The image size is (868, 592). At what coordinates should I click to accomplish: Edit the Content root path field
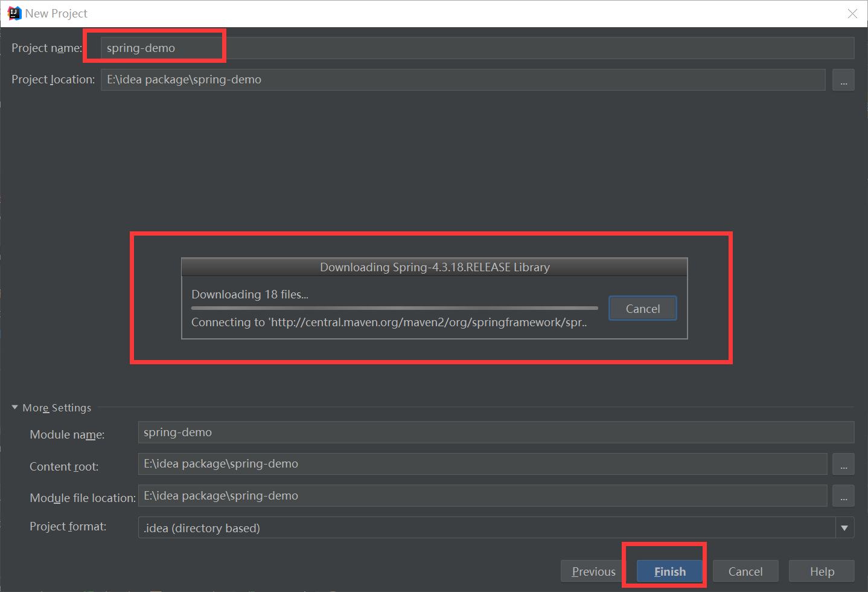coord(483,464)
